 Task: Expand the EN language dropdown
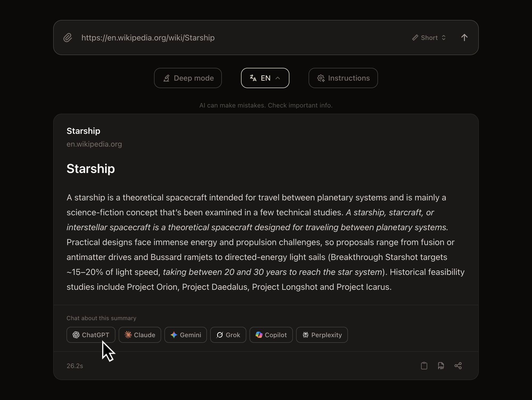point(265,78)
